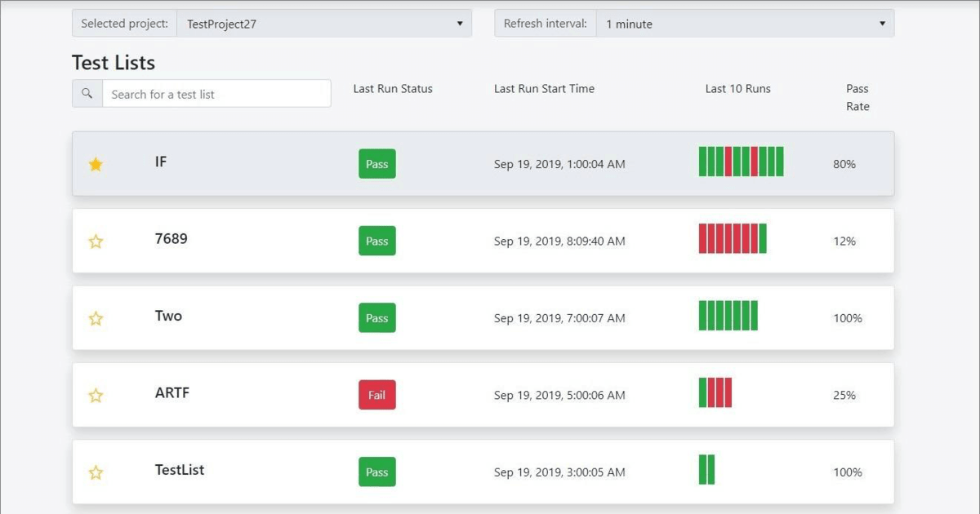980x514 pixels.
Task: Expand the Refresh interval dropdown
Action: (x=745, y=24)
